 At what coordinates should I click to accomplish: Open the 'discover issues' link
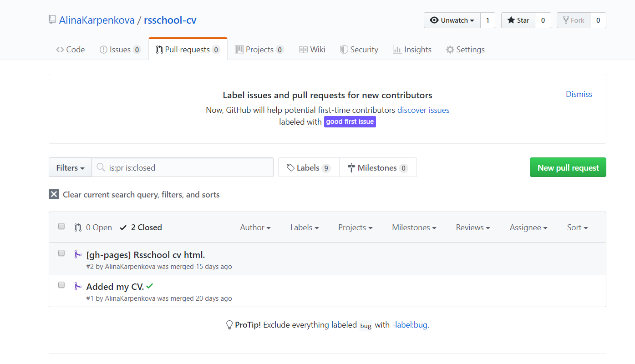(423, 110)
